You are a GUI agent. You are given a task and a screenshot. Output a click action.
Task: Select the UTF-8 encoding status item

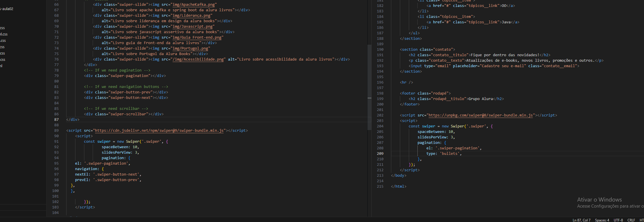[x=618, y=220]
